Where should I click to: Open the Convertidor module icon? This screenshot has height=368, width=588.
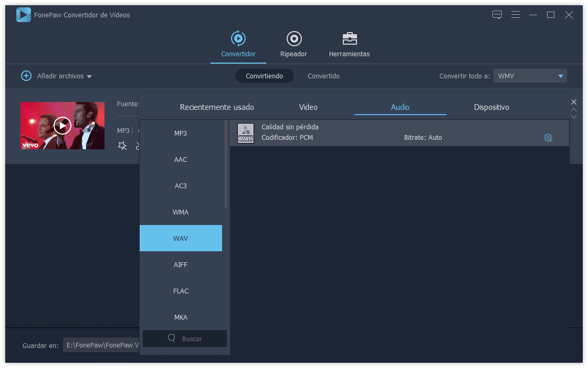[x=238, y=39]
